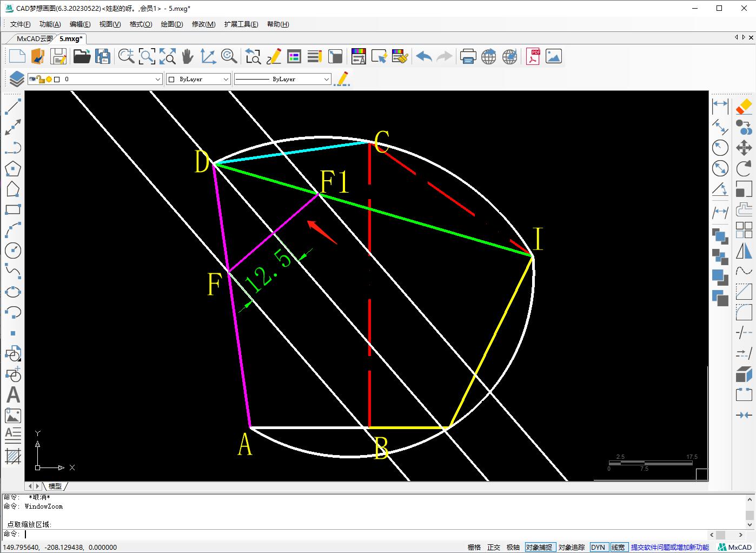This screenshot has width=756, height=553.
Task: Select the Hatch fill tool
Action: [x=13, y=456]
